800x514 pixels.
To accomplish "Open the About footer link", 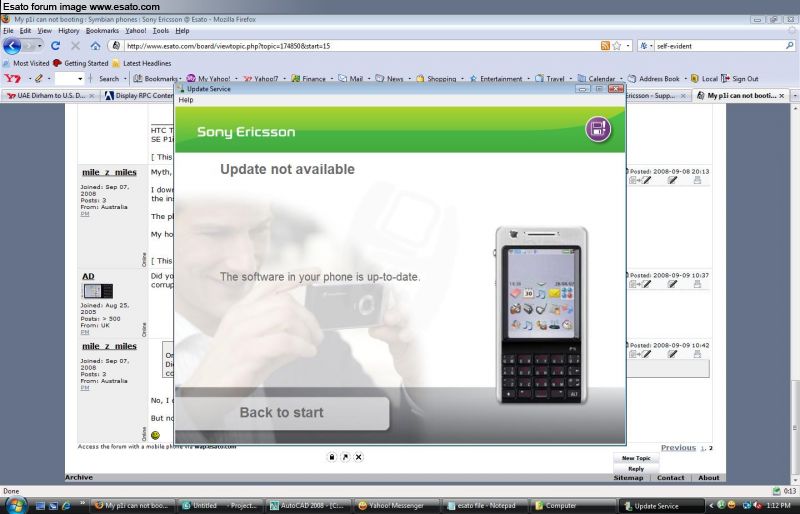I will tap(709, 478).
